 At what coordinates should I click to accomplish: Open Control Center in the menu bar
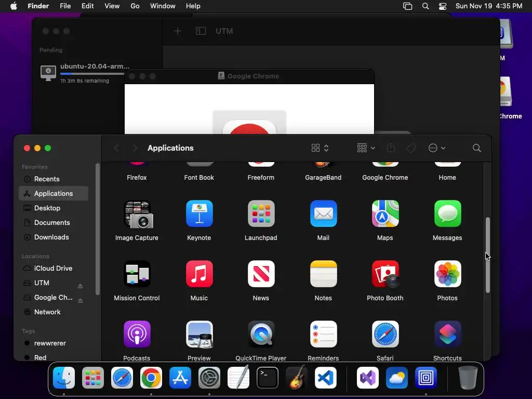point(443,6)
